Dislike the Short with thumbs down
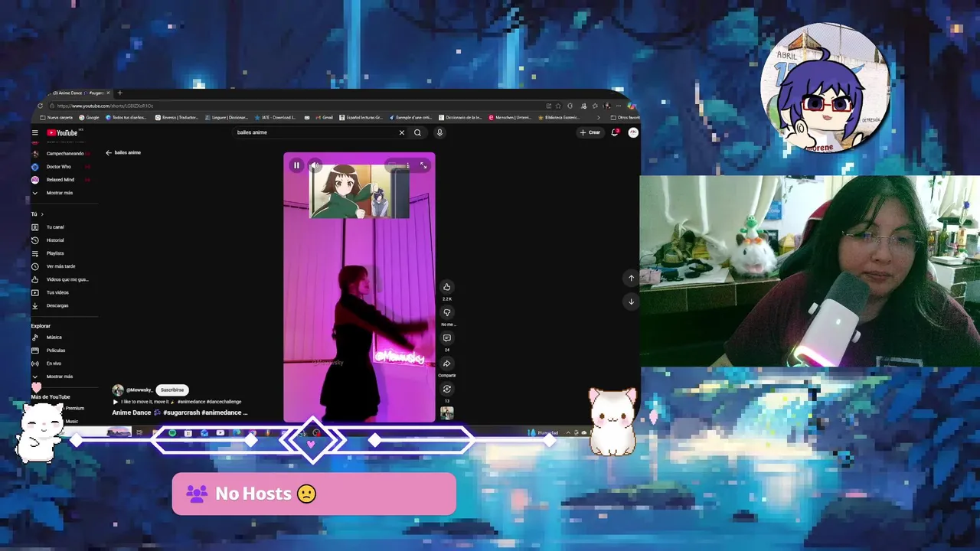 (x=447, y=312)
